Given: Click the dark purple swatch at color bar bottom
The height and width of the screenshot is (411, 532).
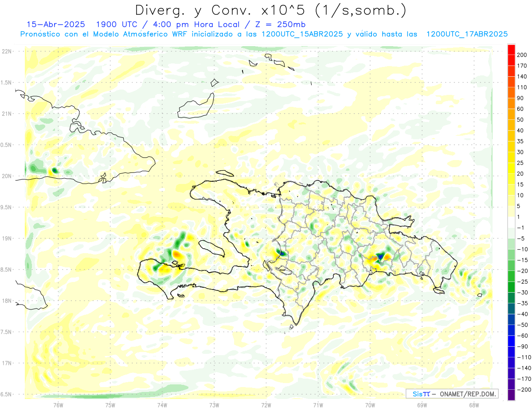Looking at the screenshot, I should [x=511, y=395].
